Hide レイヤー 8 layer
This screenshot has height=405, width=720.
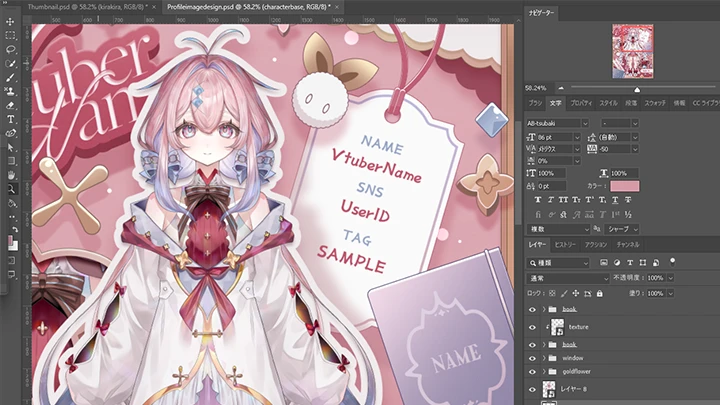click(x=532, y=390)
